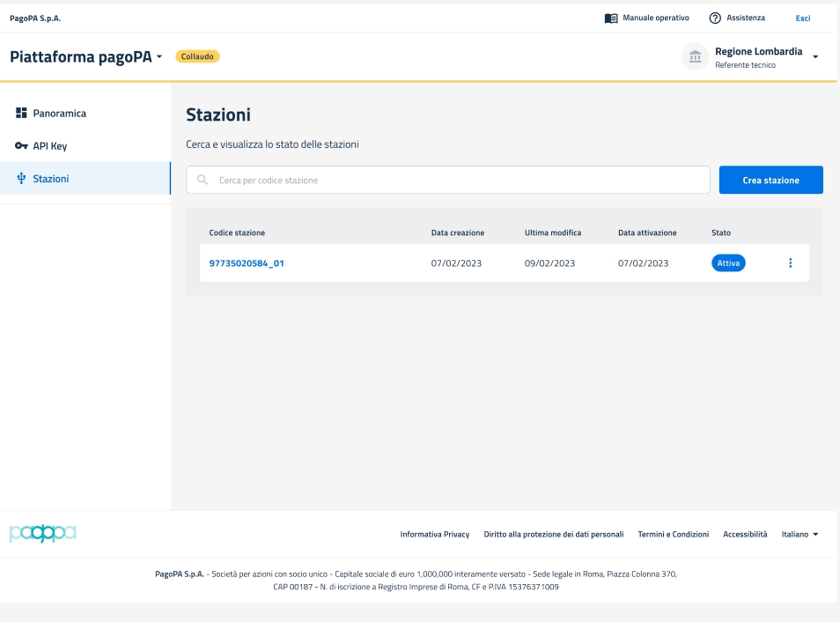Open the Italiano language selector

(x=799, y=534)
